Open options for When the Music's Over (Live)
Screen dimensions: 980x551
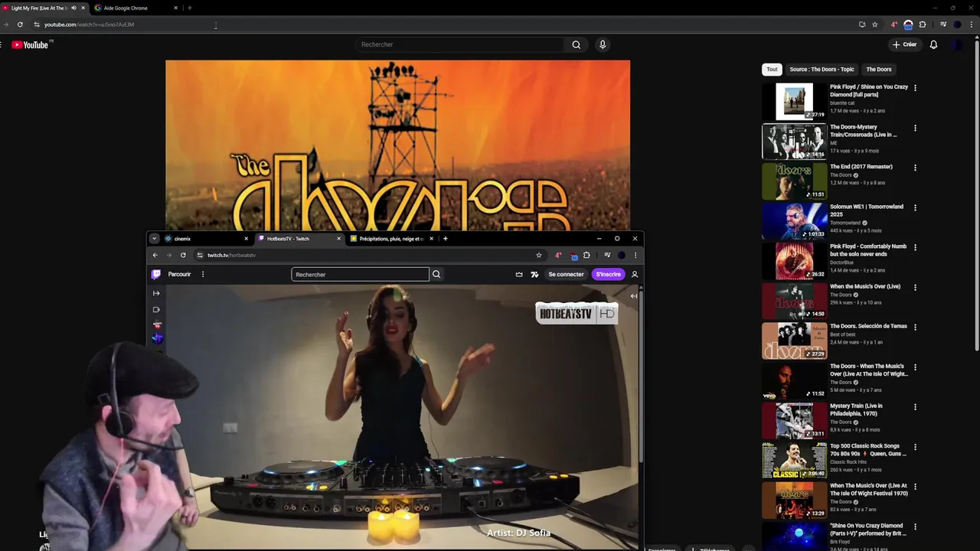point(915,287)
